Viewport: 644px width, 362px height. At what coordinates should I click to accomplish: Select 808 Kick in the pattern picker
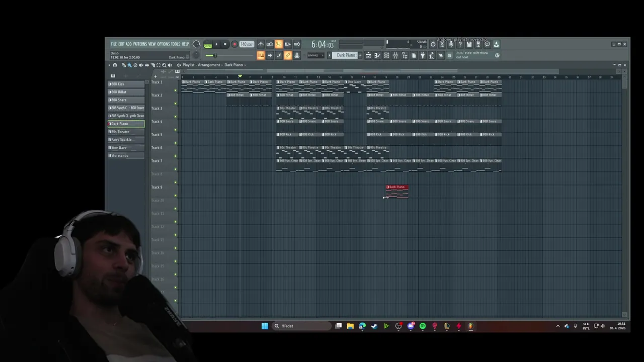(x=126, y=84)
